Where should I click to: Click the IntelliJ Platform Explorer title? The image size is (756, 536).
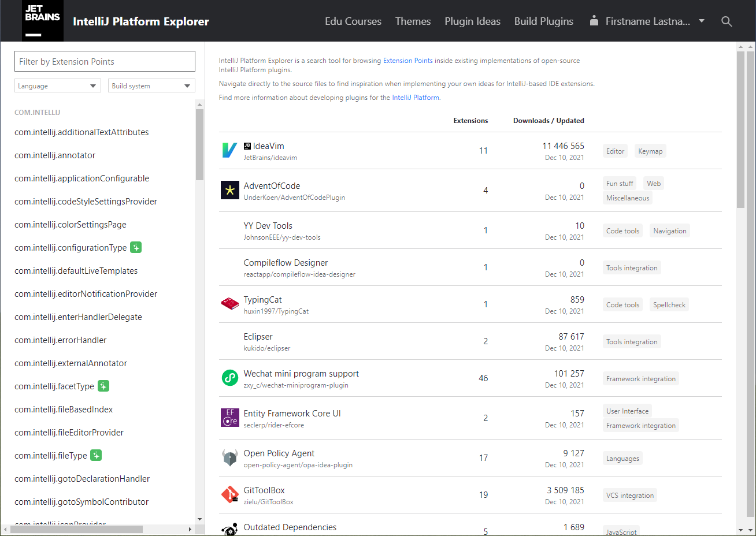[141, 21]
